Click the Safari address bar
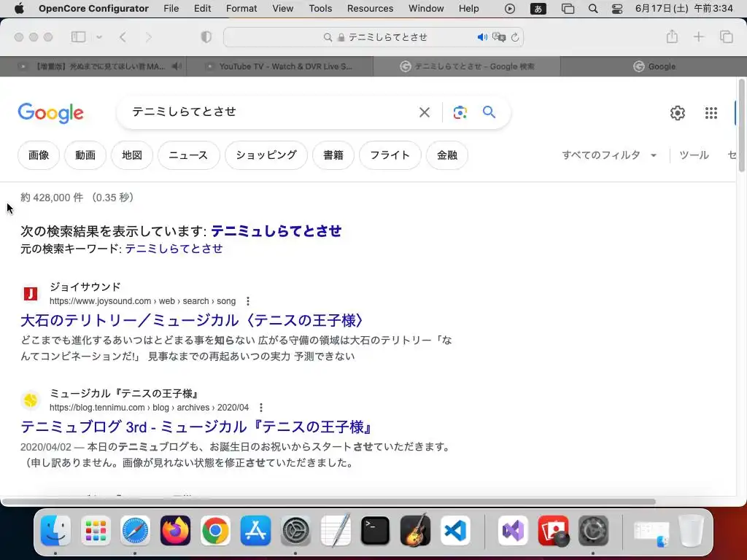Screen dimensions: 747x560 click(x=373, y=37)
